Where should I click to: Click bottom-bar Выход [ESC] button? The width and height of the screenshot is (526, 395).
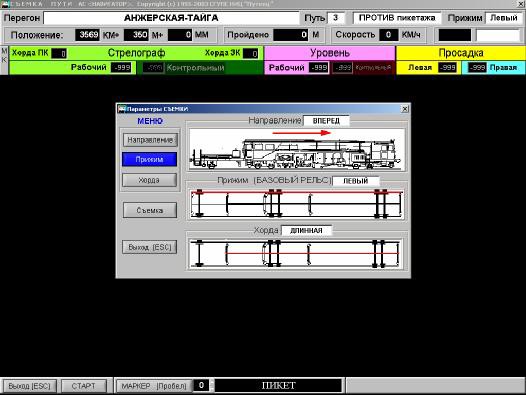(29, 386)
